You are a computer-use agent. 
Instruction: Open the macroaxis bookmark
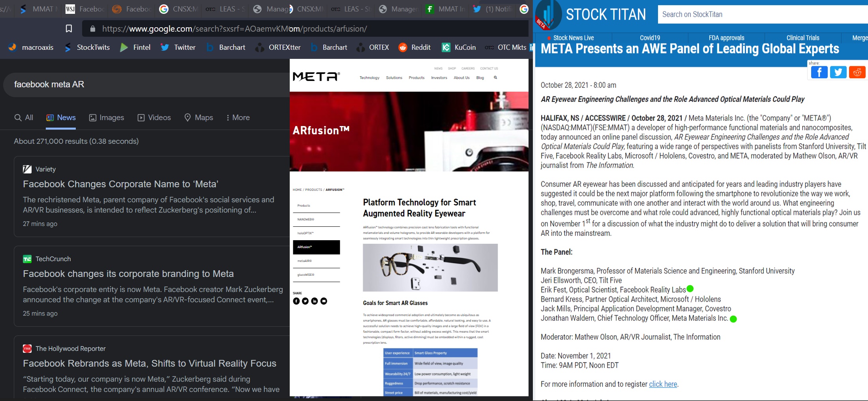pos(31,47)
